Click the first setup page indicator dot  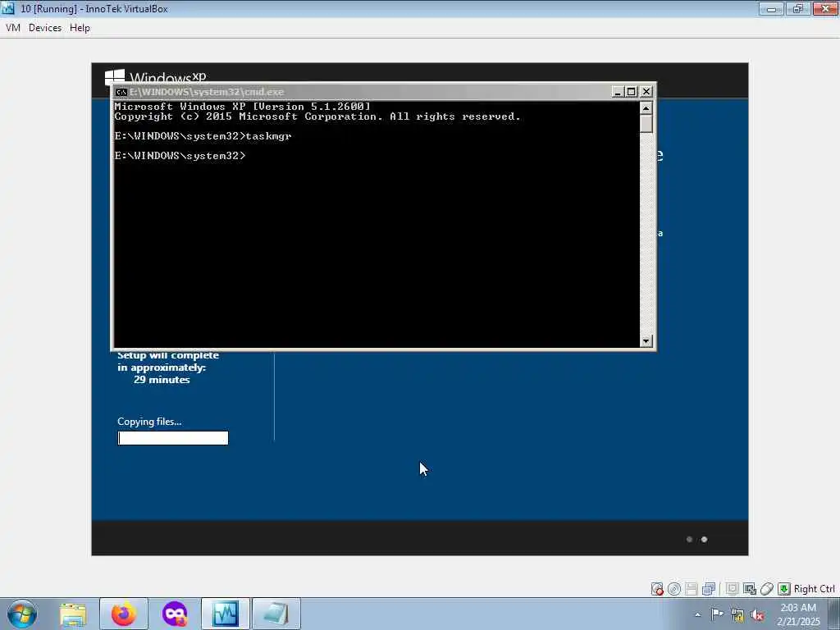click(x=689, y=540)
